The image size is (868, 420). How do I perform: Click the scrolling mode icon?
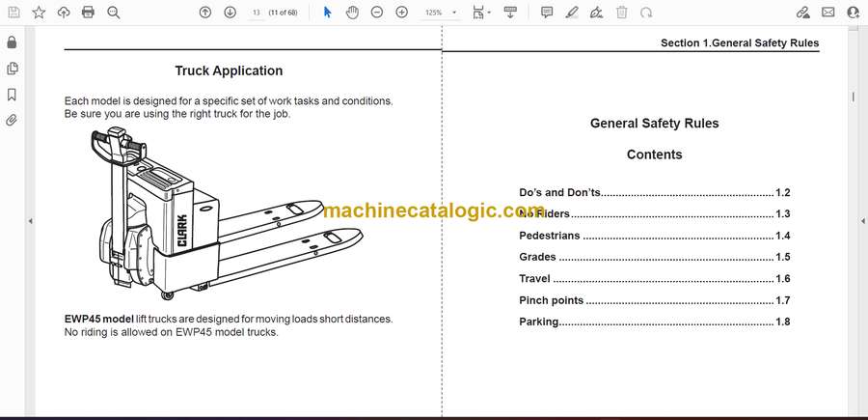tap(510, 13)
